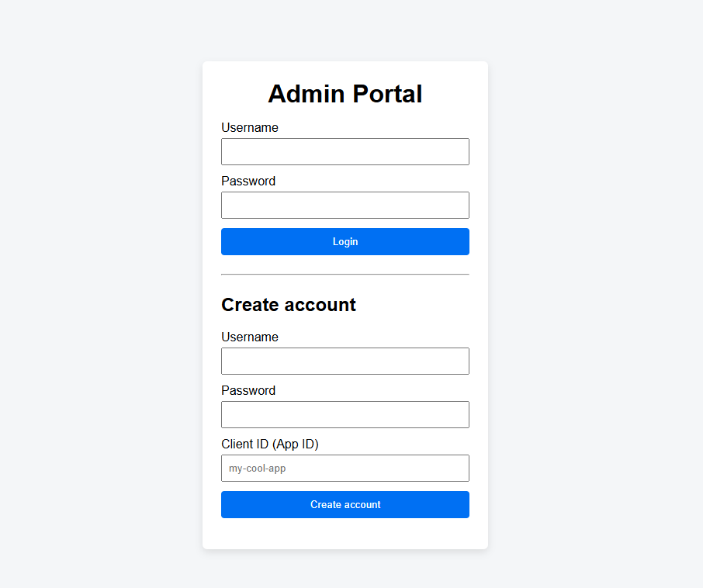703x588 pixels.
Task: Click the Password field above the Login button
Action: point(345,205)
